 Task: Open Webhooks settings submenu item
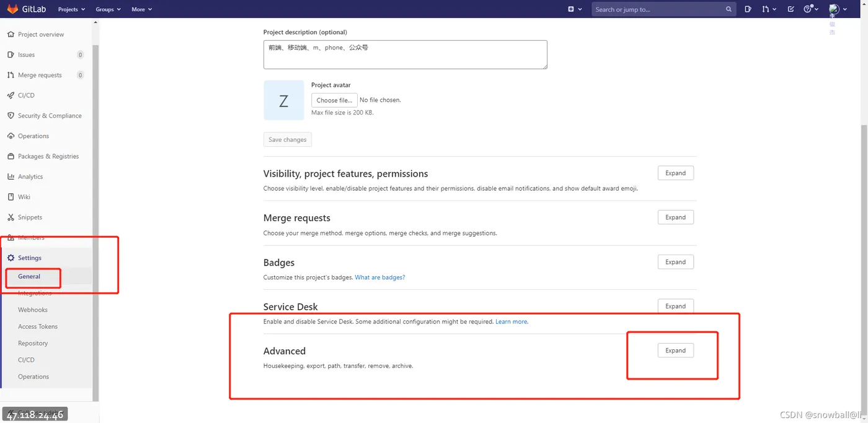click(33, 310)
